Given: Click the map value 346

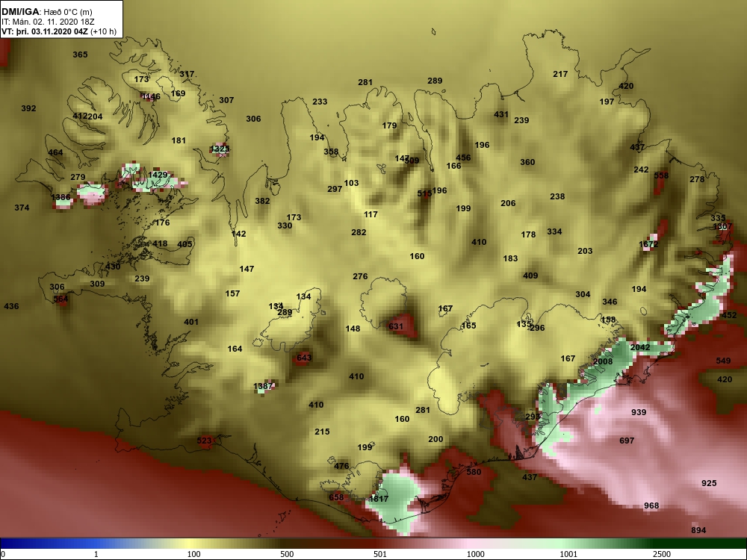Looking at the screenshot, I should click(610, 302).
